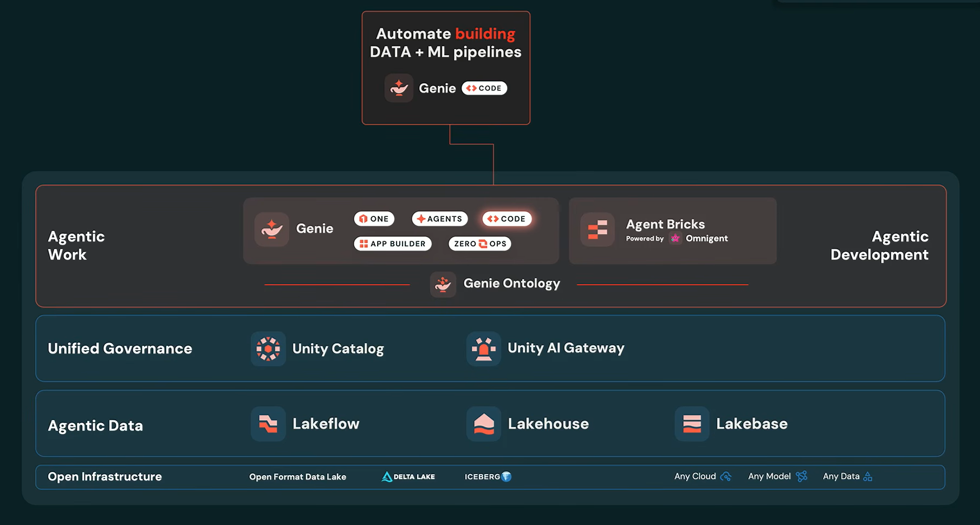Viewport: 980px width, 525px height.
Task: Click the Genie lamp icon in the Agentic Work row
Action: [x=271, y=229]
